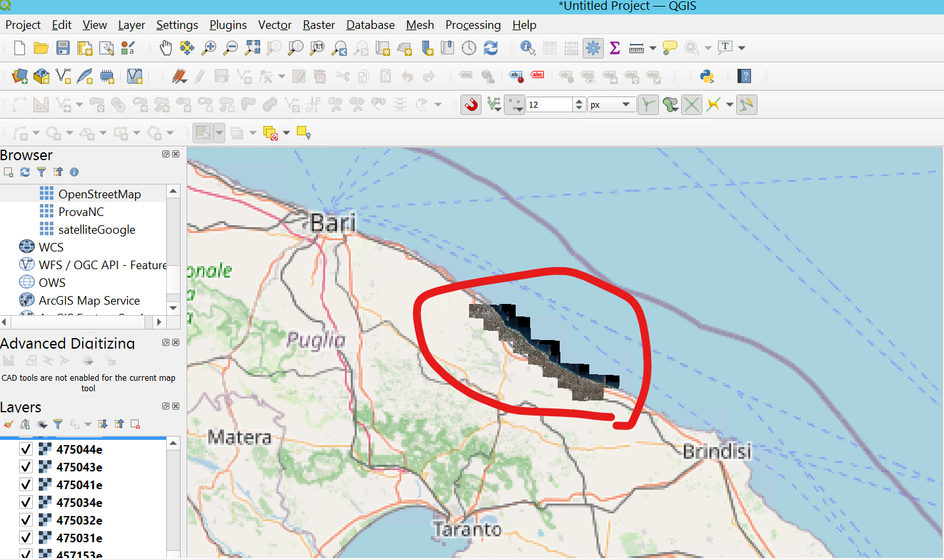Click Zoom Full extent icon
Screen dimensions: 944x560
click(x=252, y=48)
